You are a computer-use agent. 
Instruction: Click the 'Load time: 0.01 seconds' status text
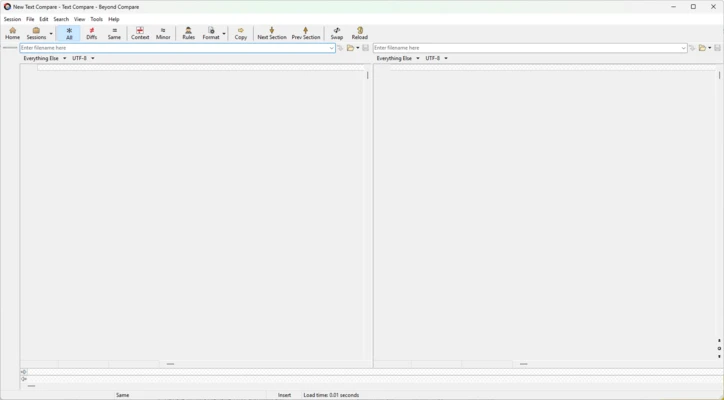click(331, 395)
